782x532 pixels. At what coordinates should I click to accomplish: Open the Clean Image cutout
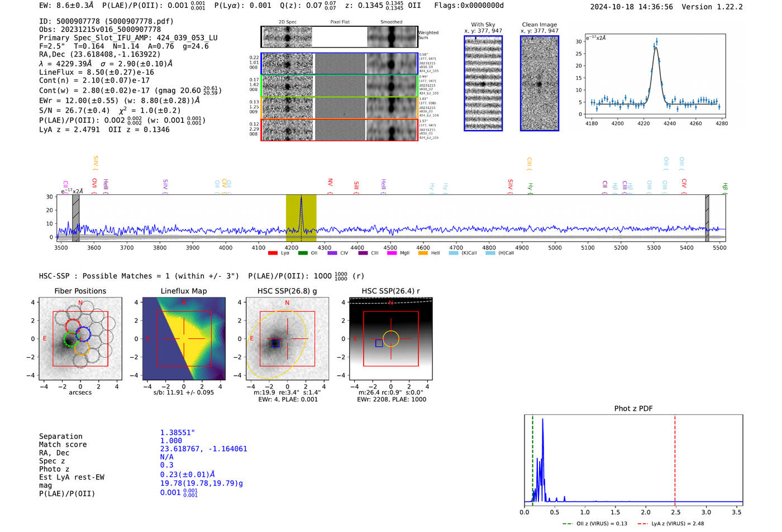point(540,83)
